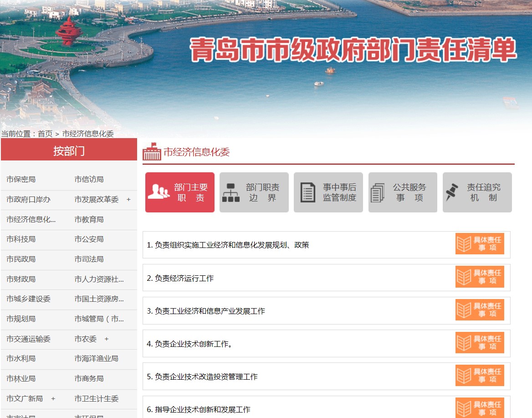Select 市教育局 in the department list
Screen dimensions: 532x418
click(89, 219)
